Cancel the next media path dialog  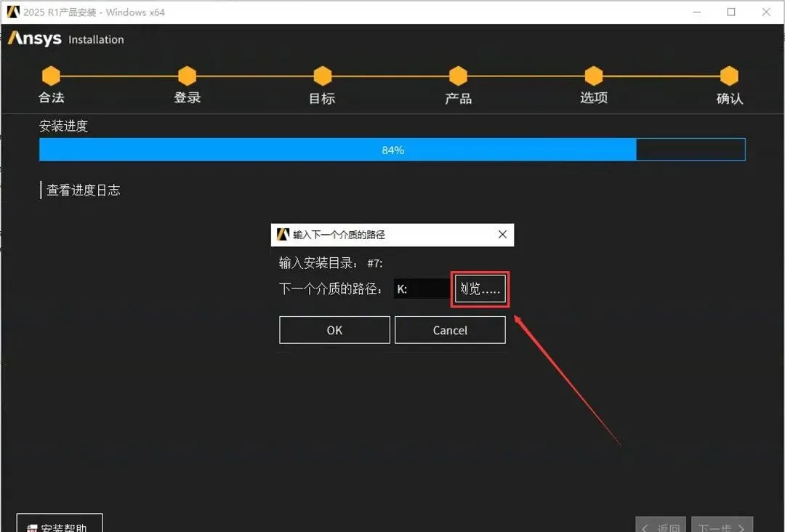point(450,330)
